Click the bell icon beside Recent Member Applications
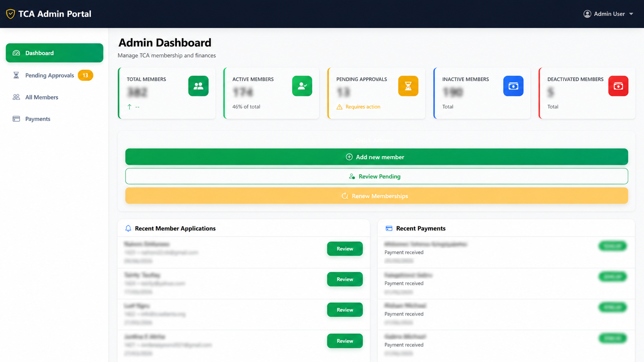The image size is (644, 362). [x=128, y=229]
